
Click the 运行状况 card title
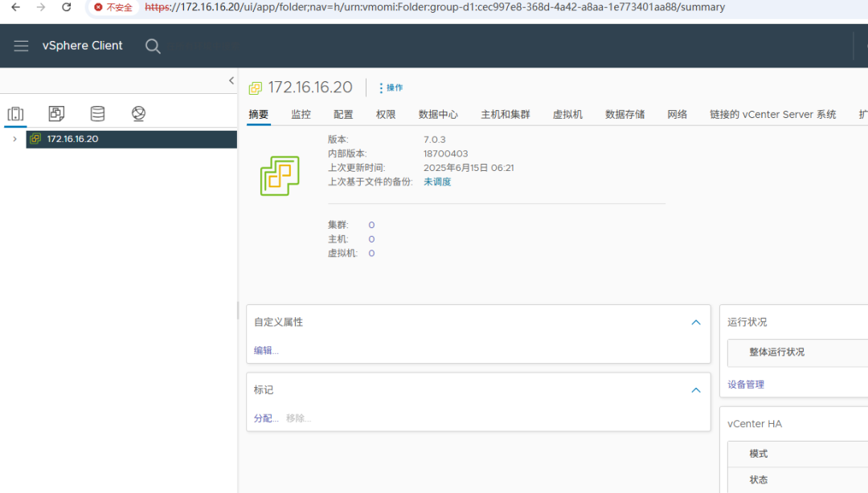tap(747, 323)
